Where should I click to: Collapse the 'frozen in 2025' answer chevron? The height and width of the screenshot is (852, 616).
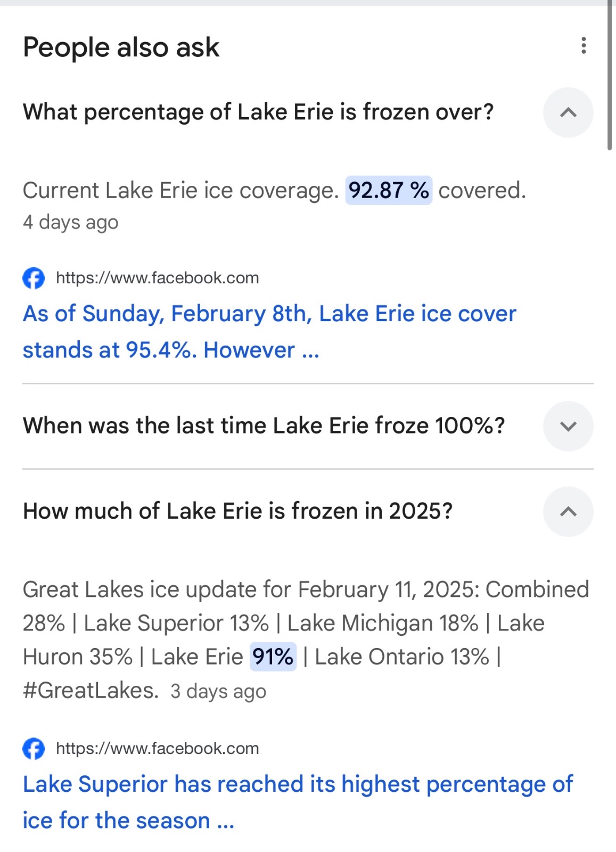pos(568,511)
